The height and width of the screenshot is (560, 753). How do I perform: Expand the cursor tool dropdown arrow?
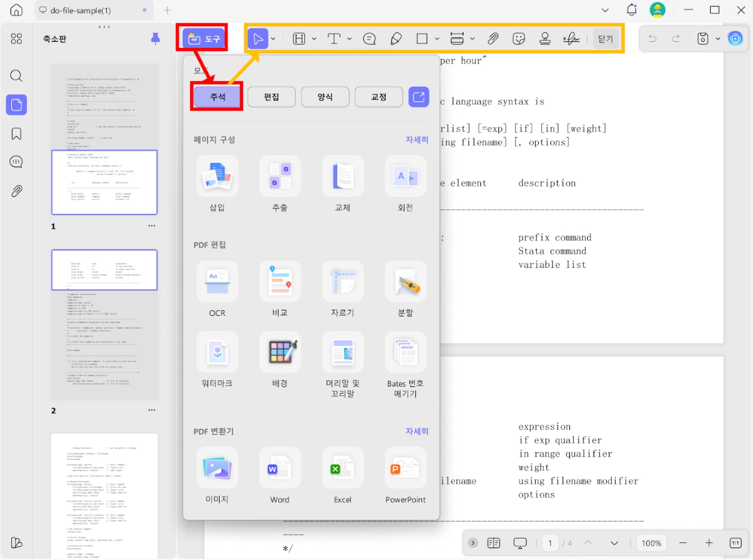[273, 38]
